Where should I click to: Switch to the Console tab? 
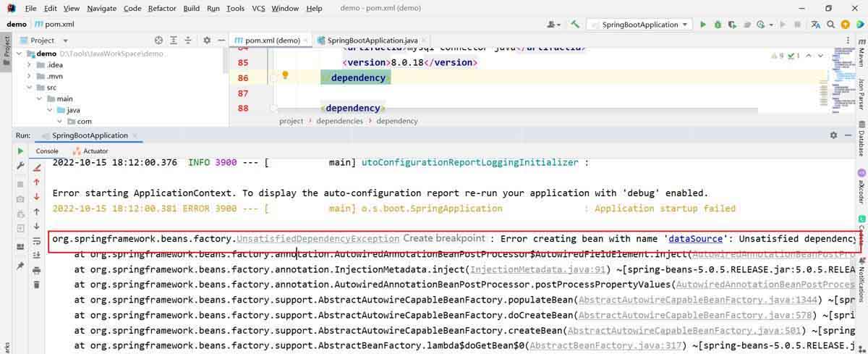(x=47, y=151)
